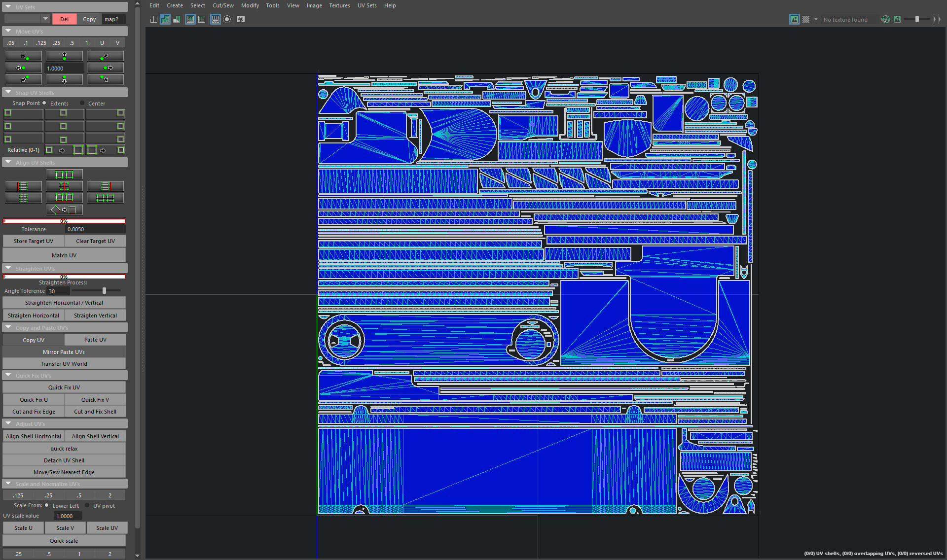The height and width of the screenshot is (560, 947).
Task: Click the UV snapshot camera icon
Action: (241, 19)
